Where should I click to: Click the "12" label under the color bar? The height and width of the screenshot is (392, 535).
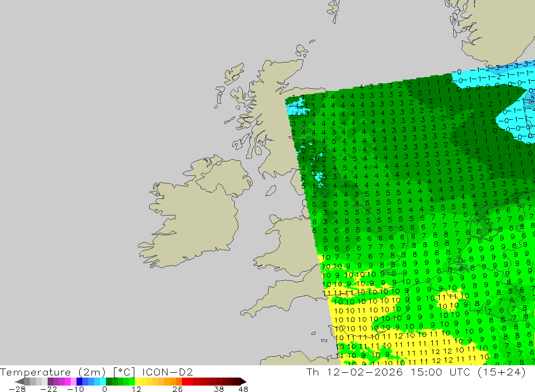click(136, 389)
